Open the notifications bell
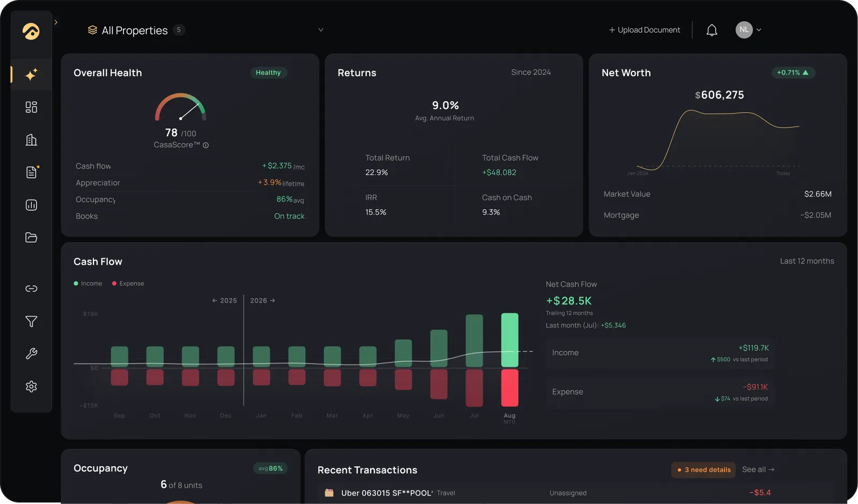The height and width of the screenshot is (504, 858). pos(712,30)
